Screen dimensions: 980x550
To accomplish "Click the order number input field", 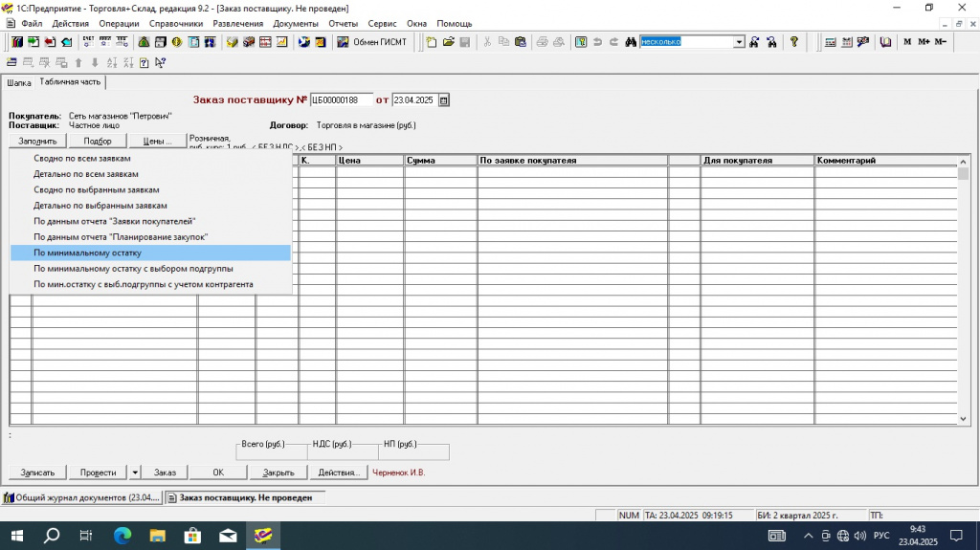I will [x=342, y=100].
